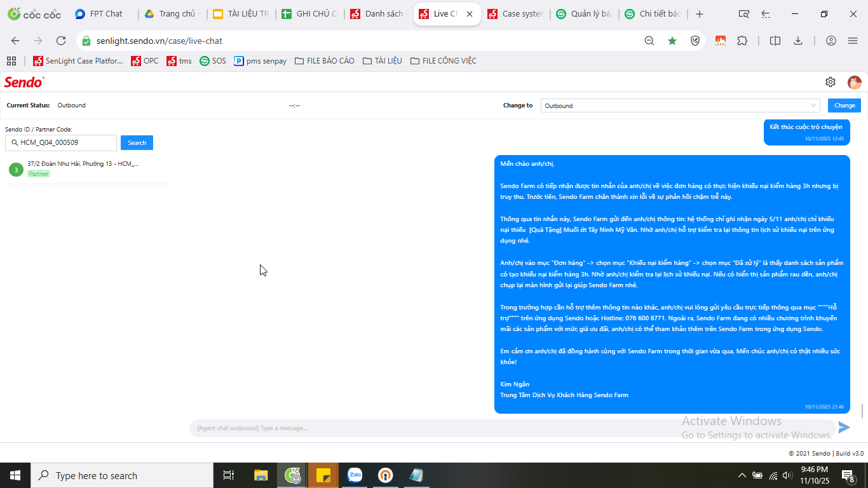868x488 pixels.
Task: Click the '10/11/2025 21:46' message timestamp
Action: pyautogui.click(x=824, y=407)
